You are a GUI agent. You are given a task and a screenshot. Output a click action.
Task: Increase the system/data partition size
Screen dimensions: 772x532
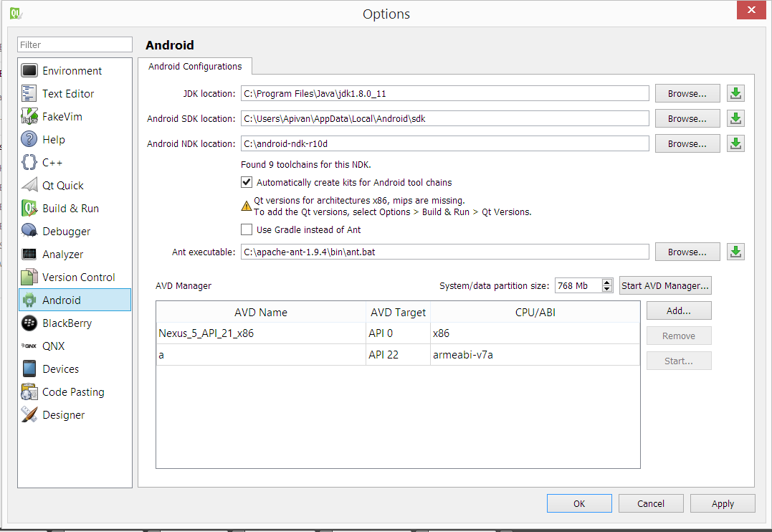(607, 282)
